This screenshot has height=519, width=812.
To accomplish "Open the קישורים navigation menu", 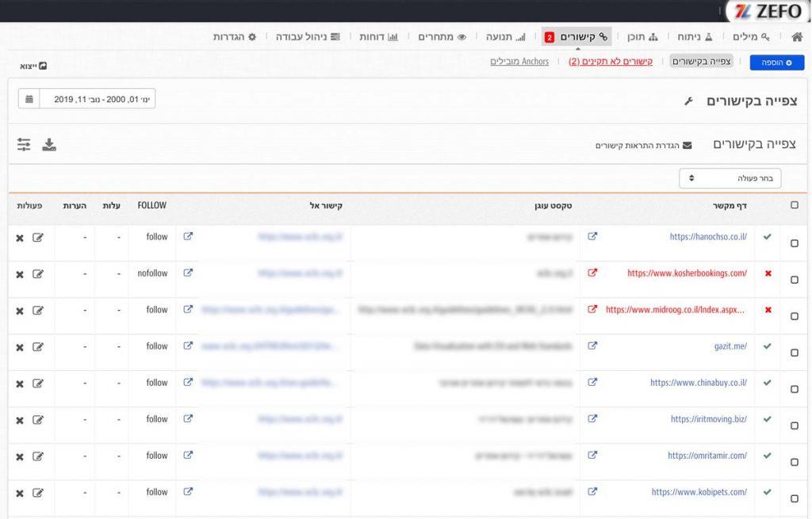I will click(x=576, y=37).
